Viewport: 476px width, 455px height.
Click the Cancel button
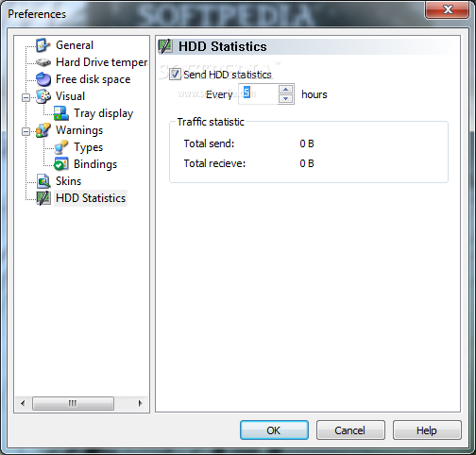pos(350,430)
